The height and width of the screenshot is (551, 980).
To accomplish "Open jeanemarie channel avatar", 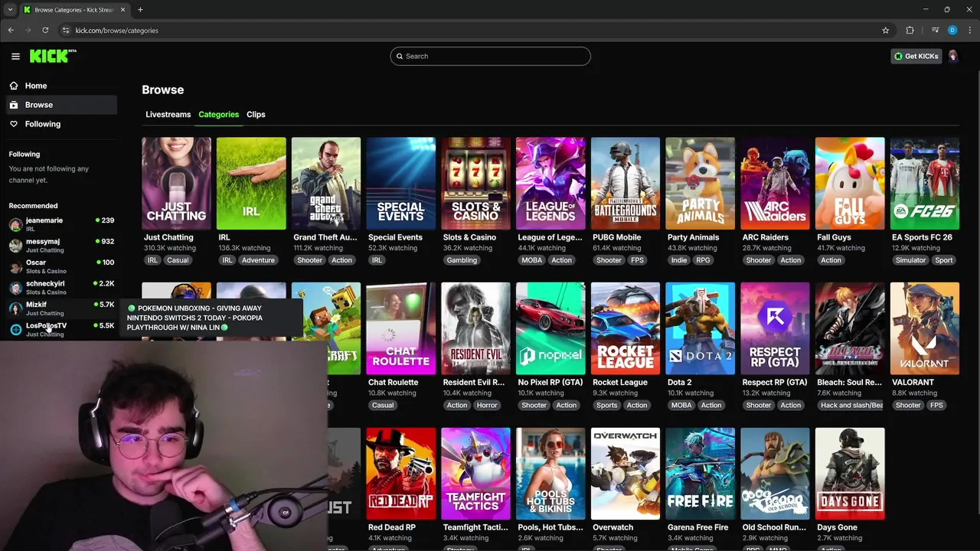I will [x=15, y=225].
